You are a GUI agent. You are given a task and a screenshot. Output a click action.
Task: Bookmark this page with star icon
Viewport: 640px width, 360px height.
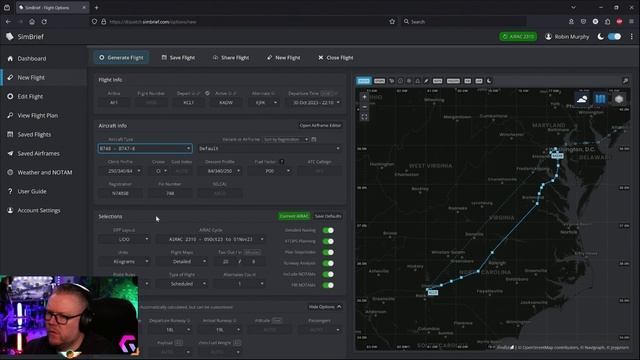pyautogui.click(x=392, y=22)
